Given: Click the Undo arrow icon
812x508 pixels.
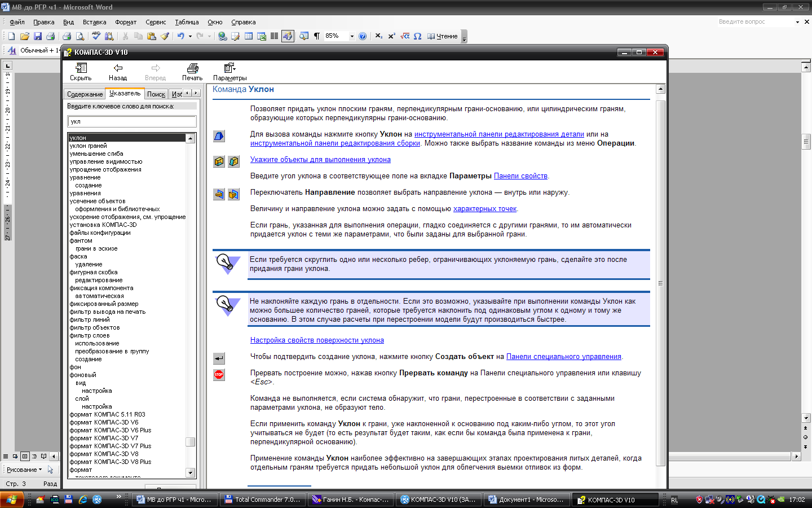Looking at the screenshot, I should pos(180,36).
